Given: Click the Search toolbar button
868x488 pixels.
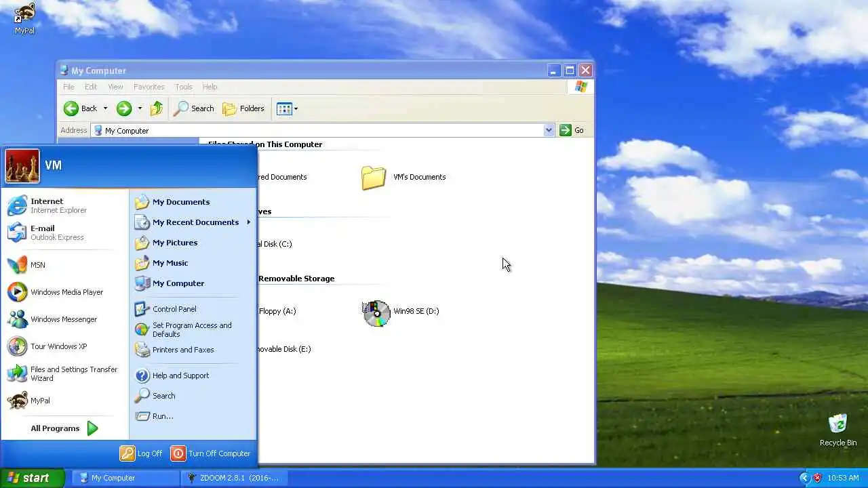Looking at the screenshot, I should point(194,108).
